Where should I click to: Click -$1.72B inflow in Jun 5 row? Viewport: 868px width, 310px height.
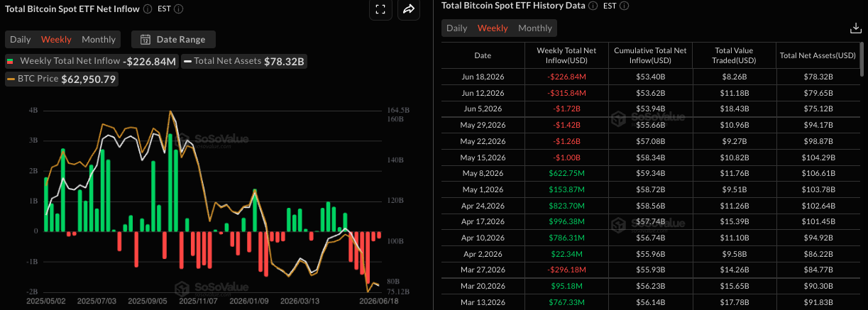click(x=566, y=109)
